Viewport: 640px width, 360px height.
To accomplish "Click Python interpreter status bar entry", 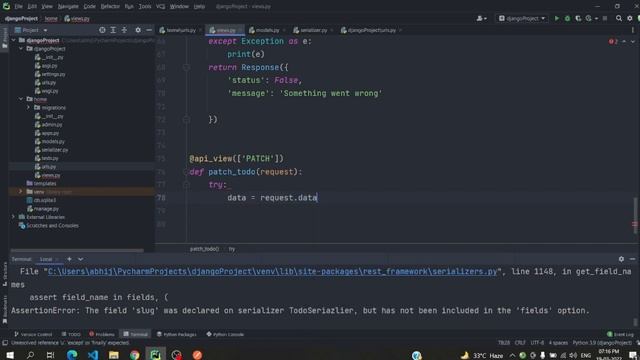I will click(x=602, y=343).
